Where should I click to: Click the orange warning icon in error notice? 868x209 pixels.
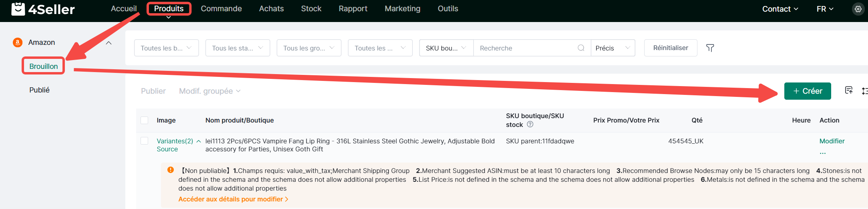pyautogui.click(x=171, y=170)
